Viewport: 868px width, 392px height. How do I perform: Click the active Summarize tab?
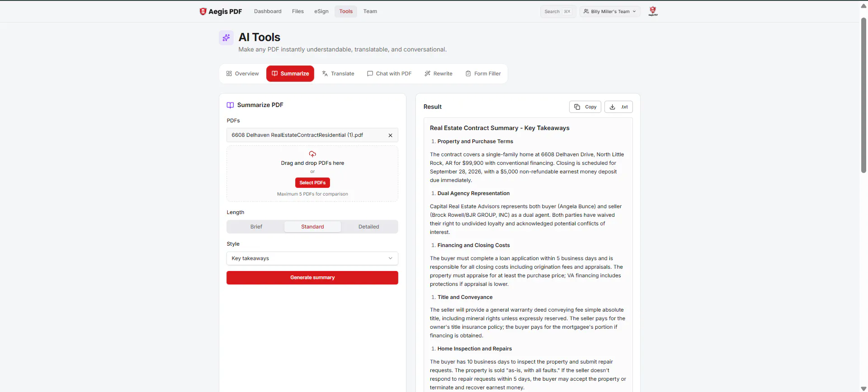tap(290, 74)
